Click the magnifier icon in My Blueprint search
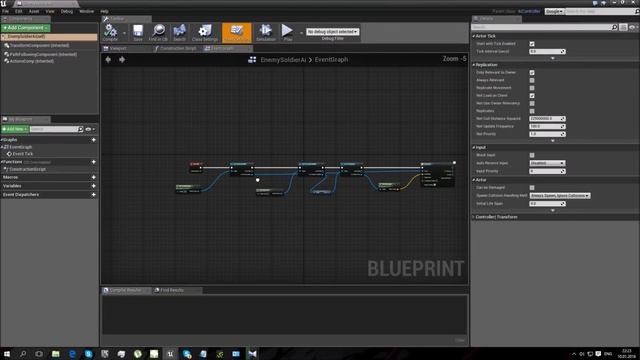 point(80,129)
